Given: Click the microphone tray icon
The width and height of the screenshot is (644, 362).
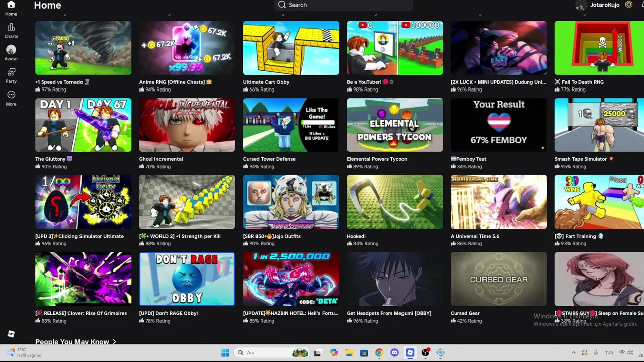Looking at the screenshot, I should pyautogui.click(x=596, y=353).
